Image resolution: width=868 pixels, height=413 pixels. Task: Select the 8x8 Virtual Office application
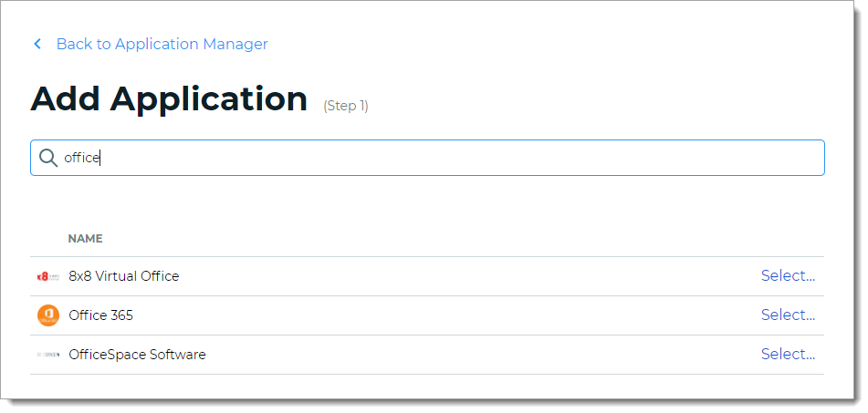click(x=788, y=276)
